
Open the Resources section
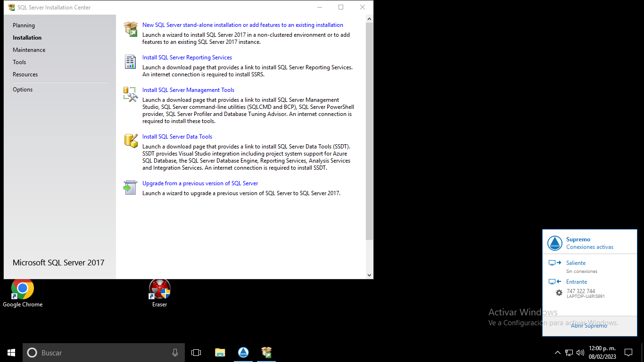click(25, 74)
